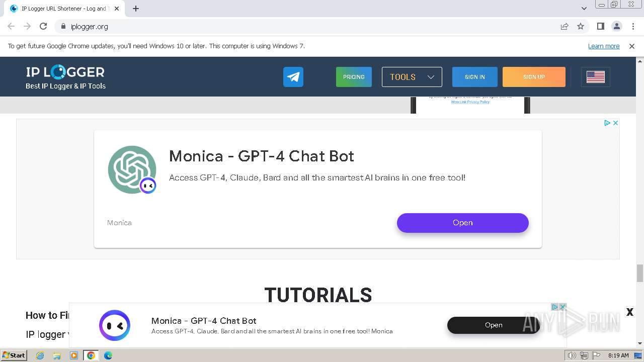Dismiss bottom overlay with black X
The image size is (644, 362).
point(629,312)
